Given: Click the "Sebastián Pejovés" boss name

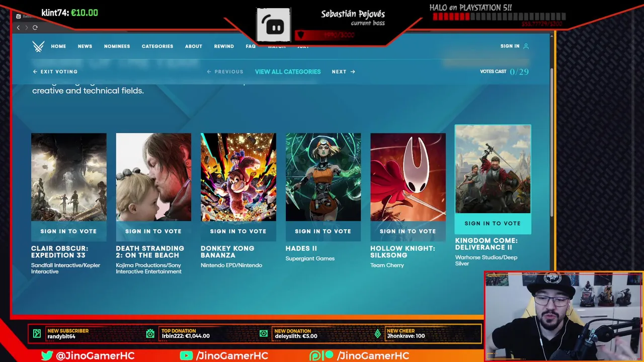Looking at the screenshot, I should tap(353, 14).
